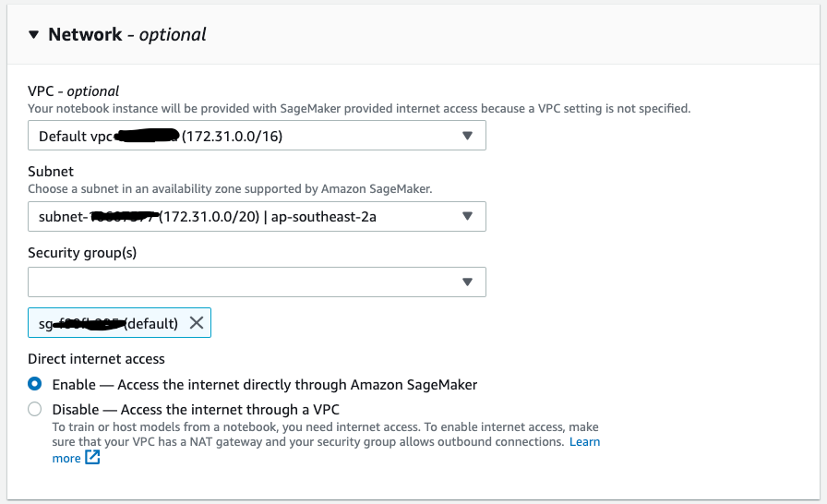
Task: Click the Subnet field label
Action: click(x=51, y=172)
